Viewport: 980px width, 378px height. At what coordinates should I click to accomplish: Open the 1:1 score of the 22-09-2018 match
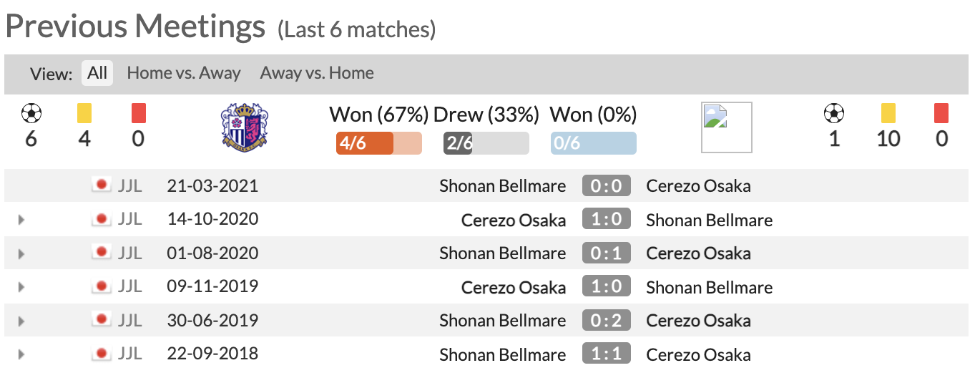tap(607, 354)
